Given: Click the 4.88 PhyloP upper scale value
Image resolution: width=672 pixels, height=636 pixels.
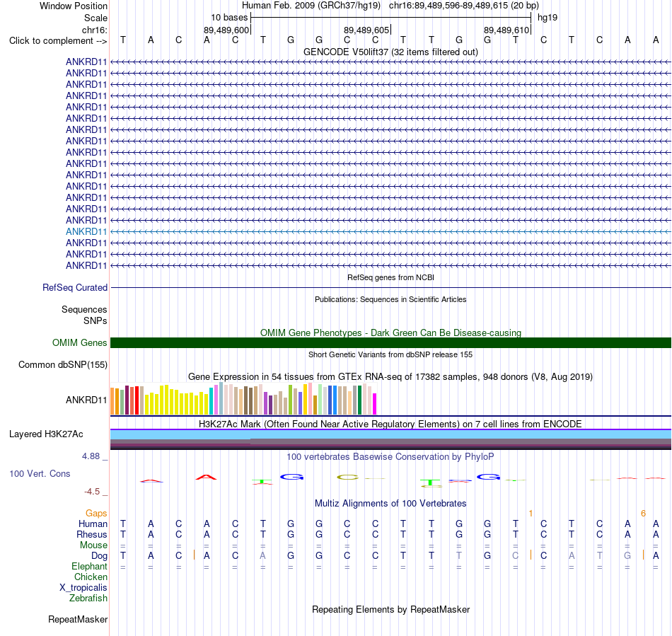Looking at the screenshot, I should click(x=91, y=456).
